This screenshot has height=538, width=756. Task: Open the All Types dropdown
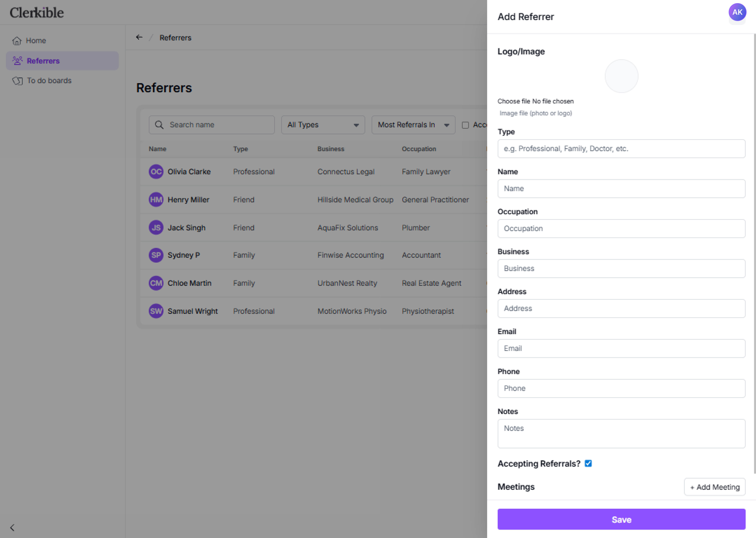[x=323, y=125]
